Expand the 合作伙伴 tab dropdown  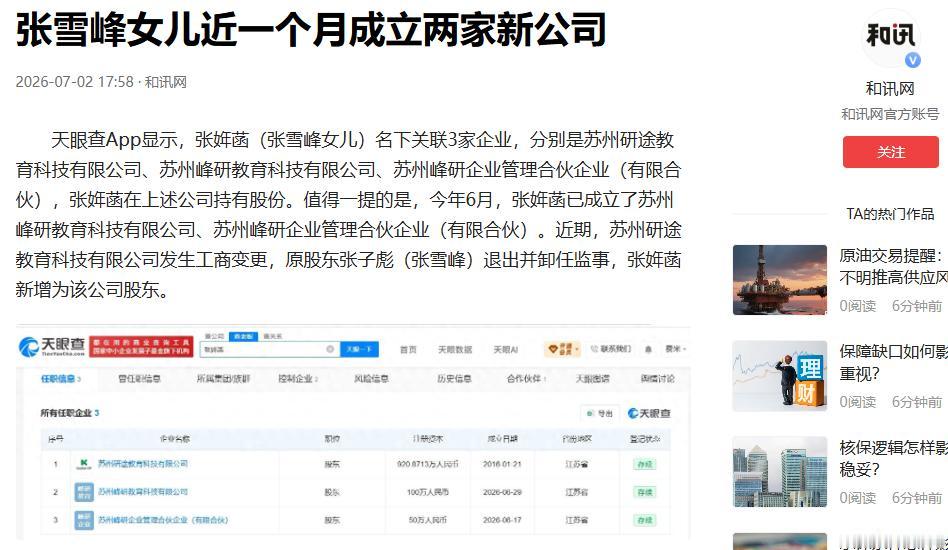[526, 378]
